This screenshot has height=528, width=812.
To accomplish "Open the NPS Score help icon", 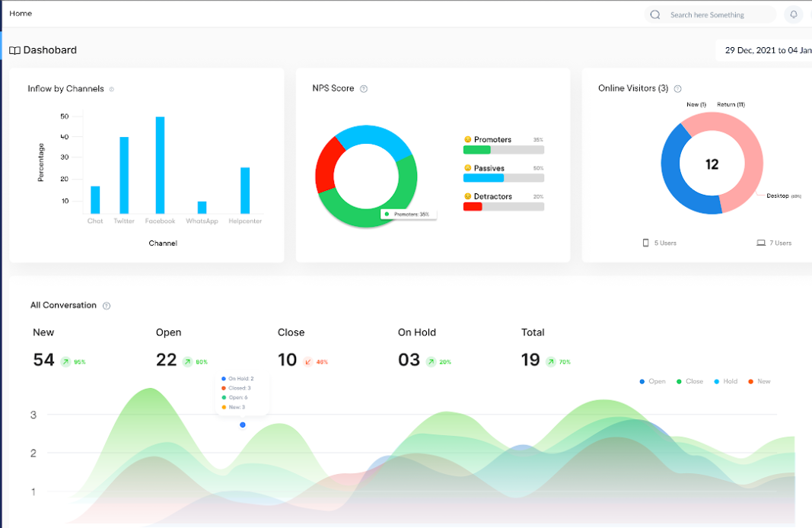I will [364, 89].
